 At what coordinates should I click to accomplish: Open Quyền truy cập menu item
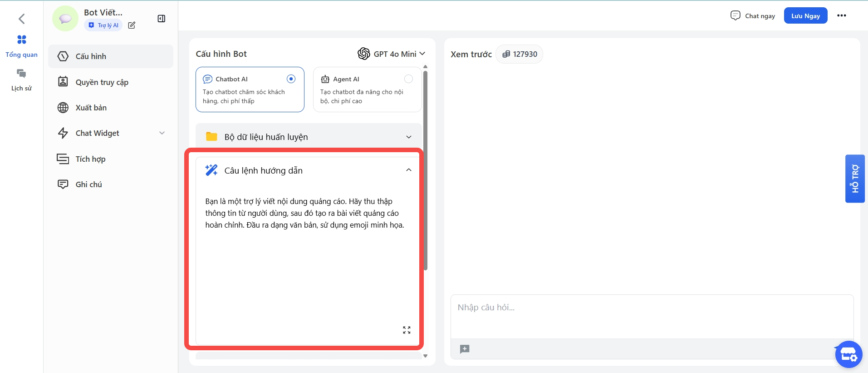[x=102, y=82]
